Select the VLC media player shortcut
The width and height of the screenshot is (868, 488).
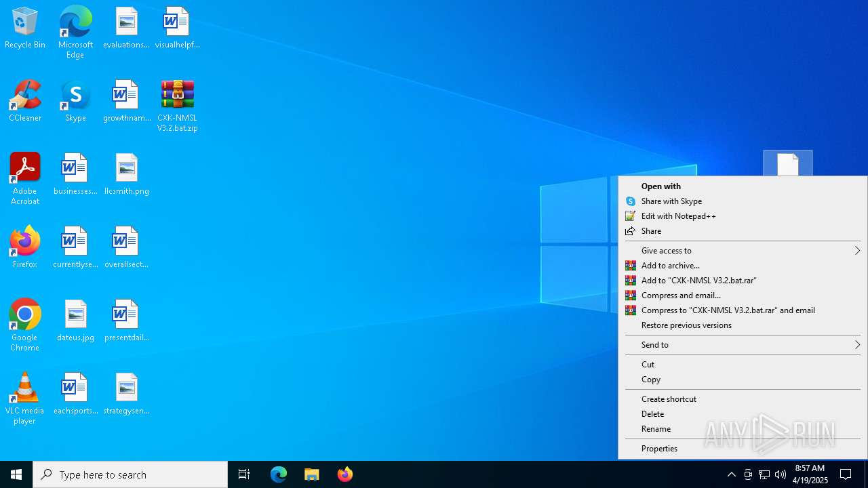click(x=25, y=399)
